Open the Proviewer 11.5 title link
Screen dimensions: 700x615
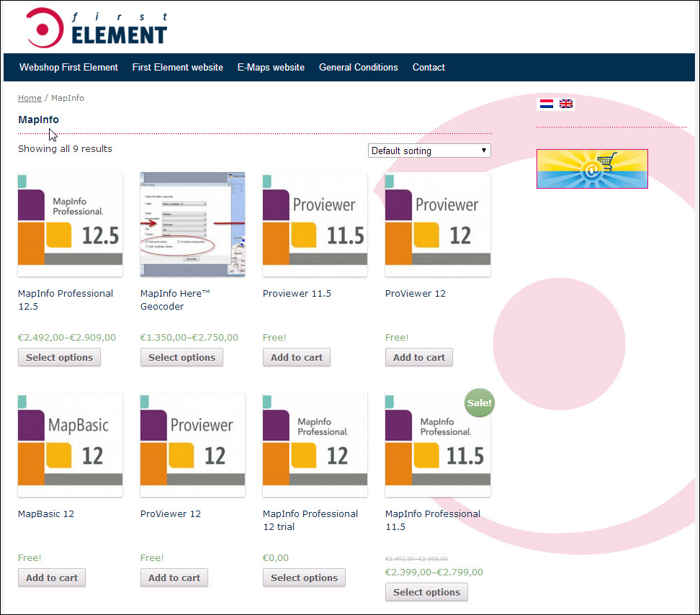pyautogui.click(x=297, y=293)
